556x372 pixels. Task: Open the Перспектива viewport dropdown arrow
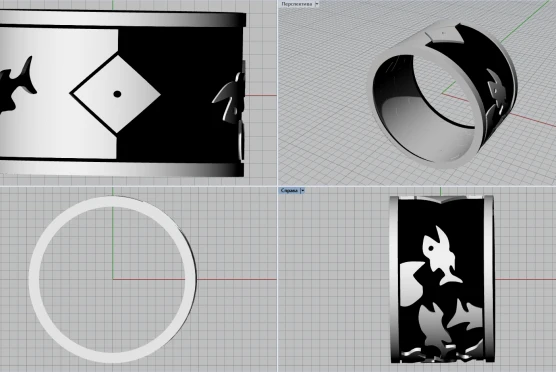click(317, 4)
